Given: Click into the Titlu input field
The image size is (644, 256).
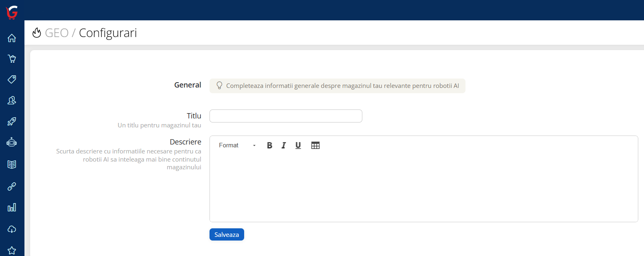Looking at the screenshot, I should pos(286,116).
